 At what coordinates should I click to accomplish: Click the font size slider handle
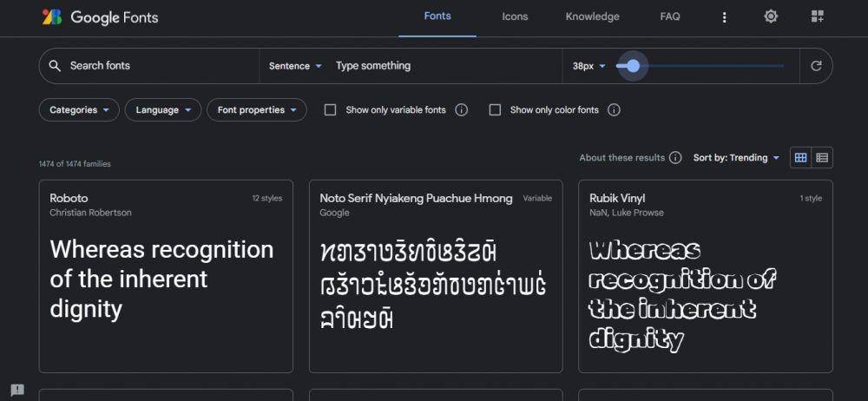pos(634,66)
